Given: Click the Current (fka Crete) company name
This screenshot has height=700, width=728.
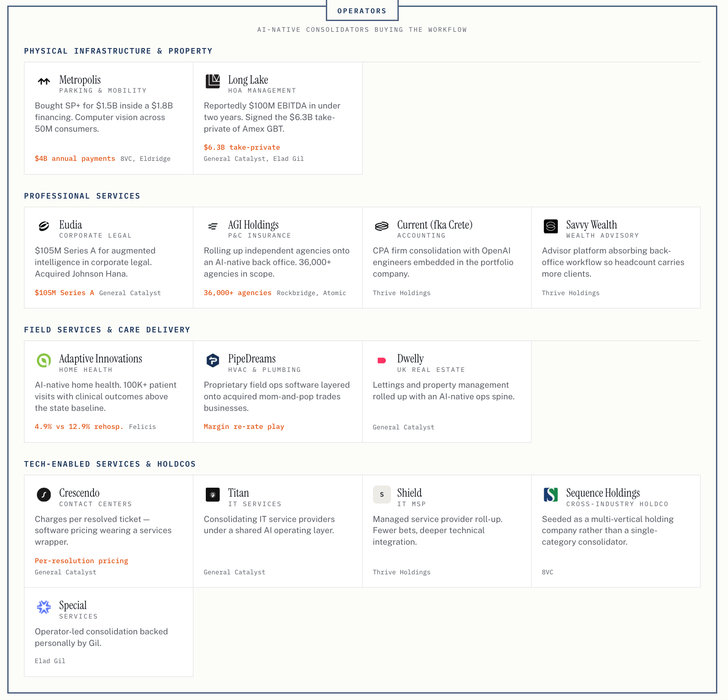Looking at the screenshot, I should [435, 225].
